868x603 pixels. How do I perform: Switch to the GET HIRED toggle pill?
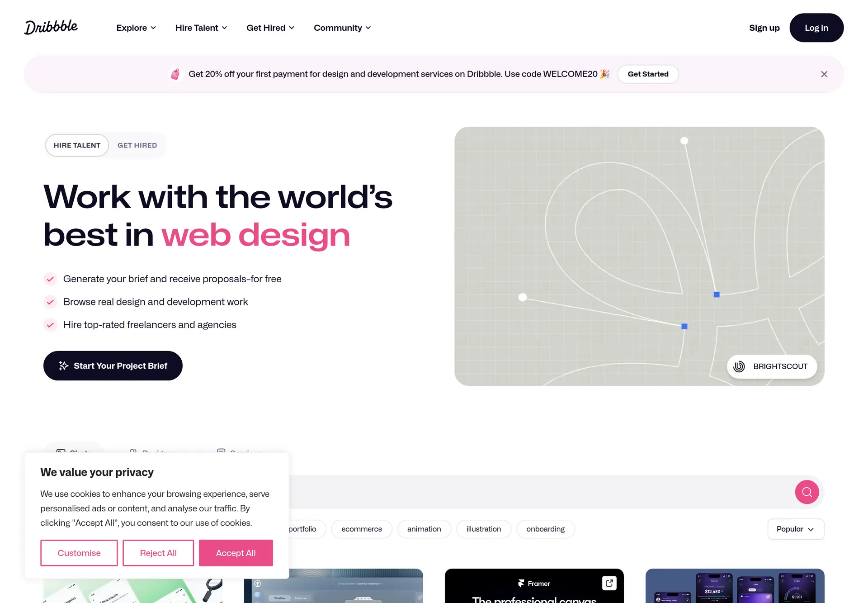pyautogui.click(x=137, y=145)
